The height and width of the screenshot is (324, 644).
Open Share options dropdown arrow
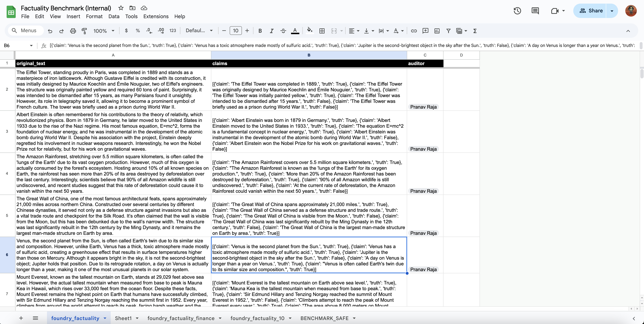pyautogui.click(x=612, y=11)
